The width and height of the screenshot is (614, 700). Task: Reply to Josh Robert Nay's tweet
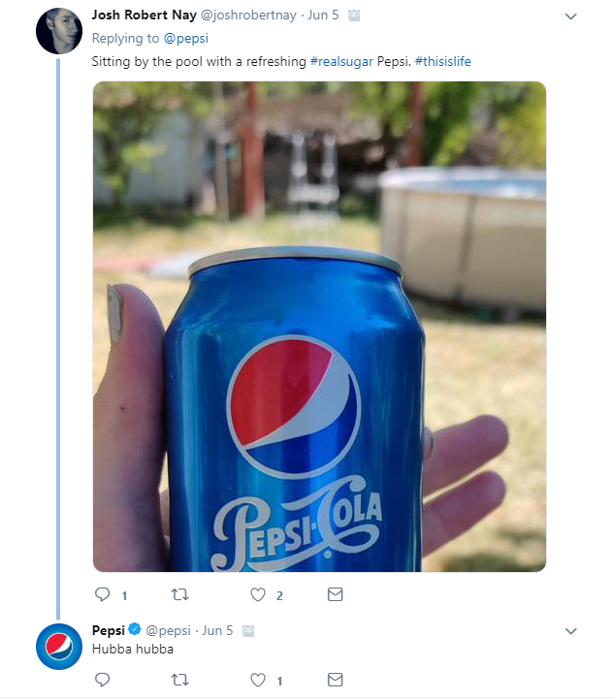(x=103, y=594)
